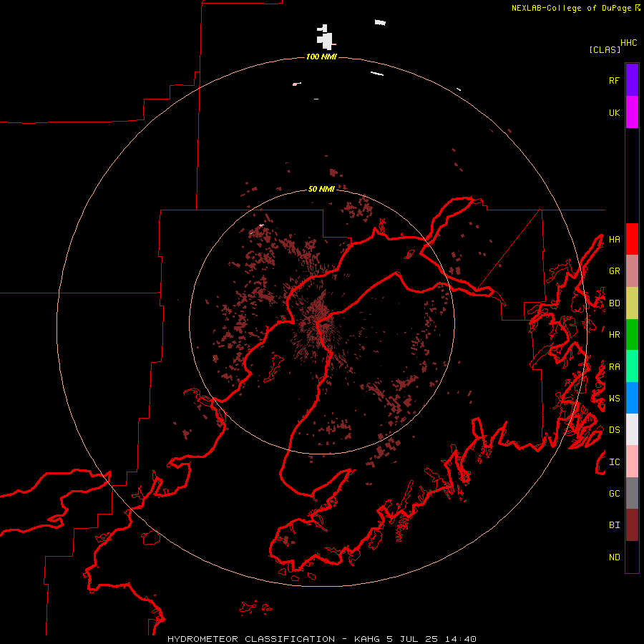The width and height of the screenshot is (644, 644).
Task: Click the BI legend label
Action: [614, 525]
